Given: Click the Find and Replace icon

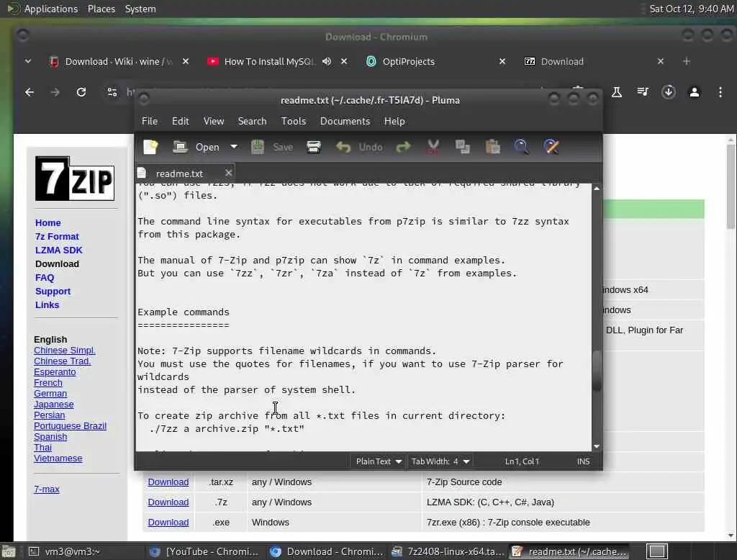Looking at the screenshot, I should pyautogui.click(x=551, y=147).
